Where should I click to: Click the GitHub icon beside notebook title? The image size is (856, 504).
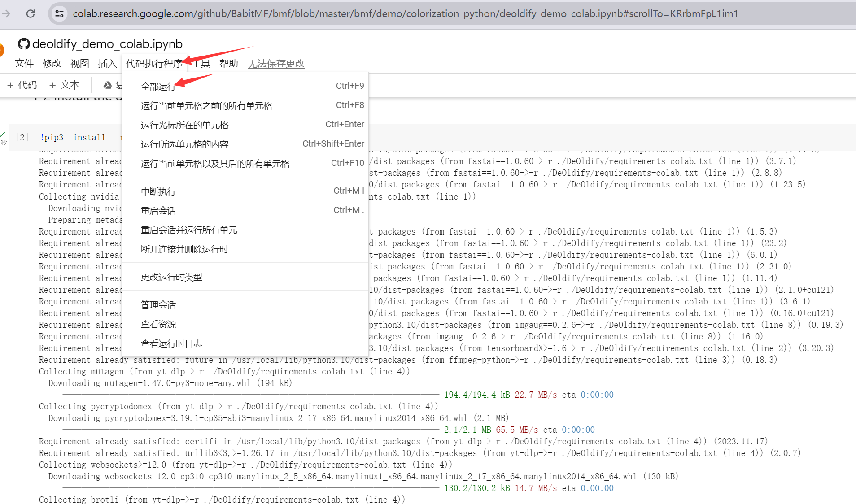24,44
